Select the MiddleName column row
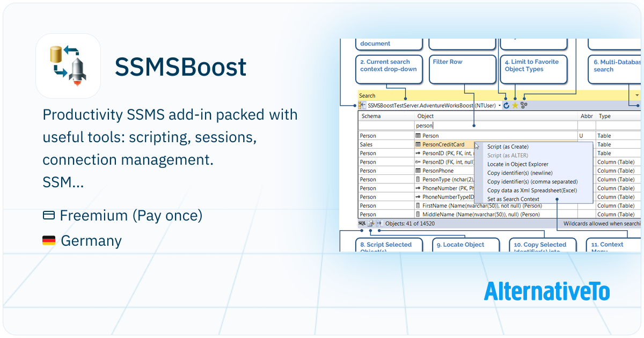The height and width of the screenshot is (338, 644). tap(500, 214)
